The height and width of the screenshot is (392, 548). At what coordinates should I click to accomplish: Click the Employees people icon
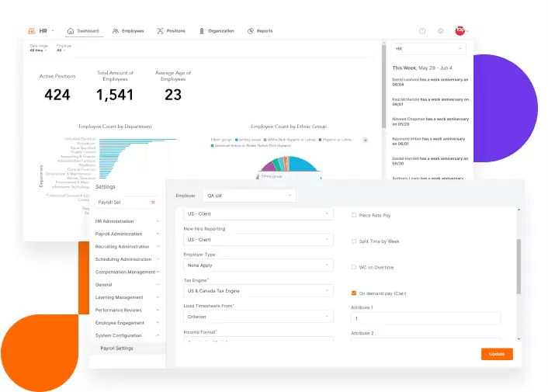116,31
